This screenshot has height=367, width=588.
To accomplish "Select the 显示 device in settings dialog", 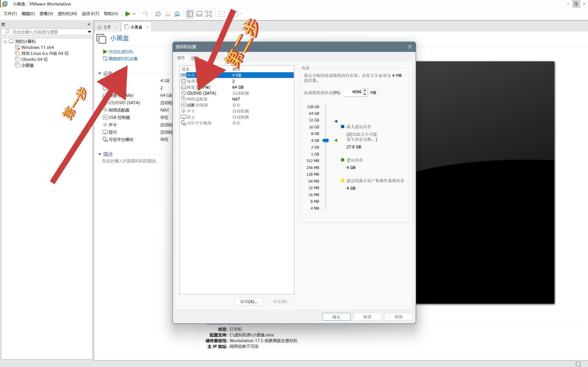I will click(191, 117).
